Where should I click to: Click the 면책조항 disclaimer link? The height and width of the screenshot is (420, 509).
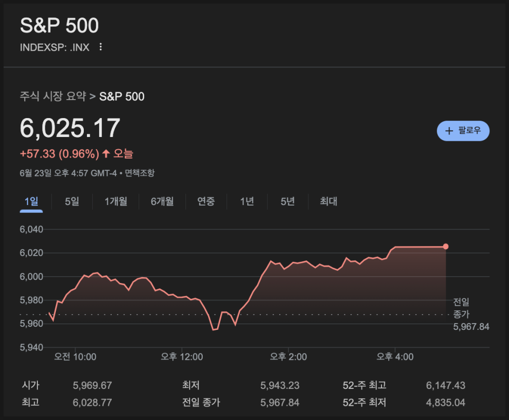click(140, 173)
